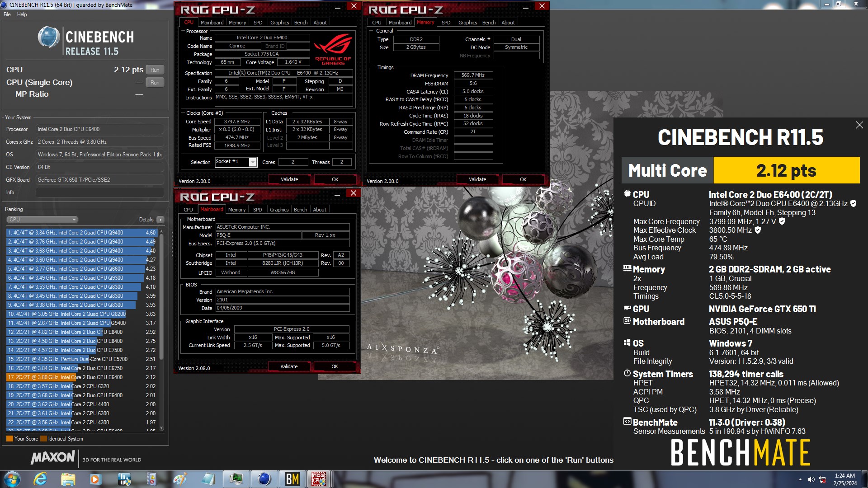868x488 pixels.
Task: Click the Motherboard icon in BenchMate overlay
Action: pyautogui.click(x=627, y=321)
